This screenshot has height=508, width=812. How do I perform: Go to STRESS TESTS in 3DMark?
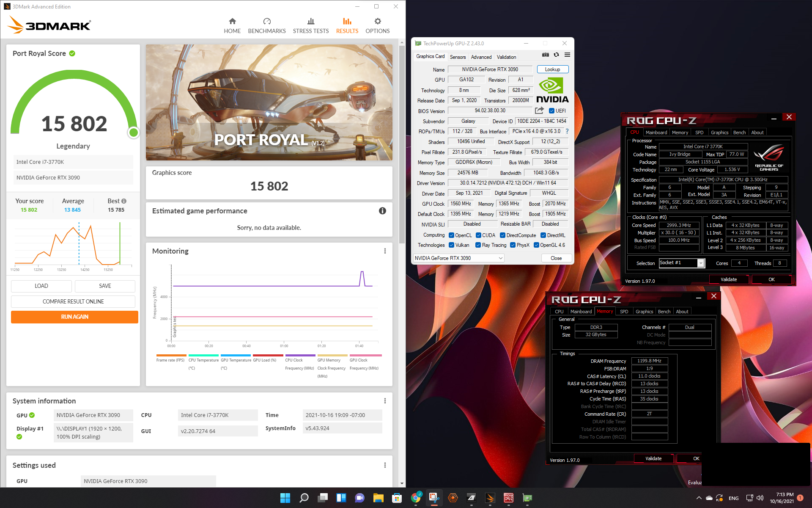coord(311,26)
